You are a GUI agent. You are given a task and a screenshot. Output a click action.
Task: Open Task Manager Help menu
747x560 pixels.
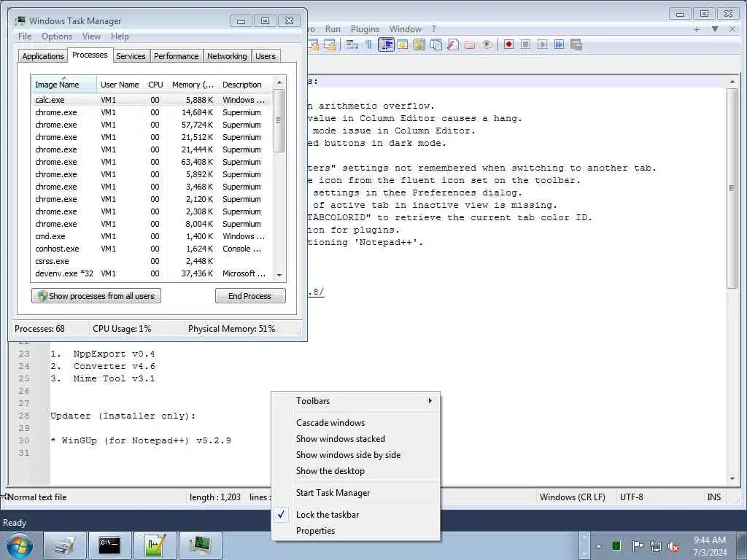coord(120,36)
